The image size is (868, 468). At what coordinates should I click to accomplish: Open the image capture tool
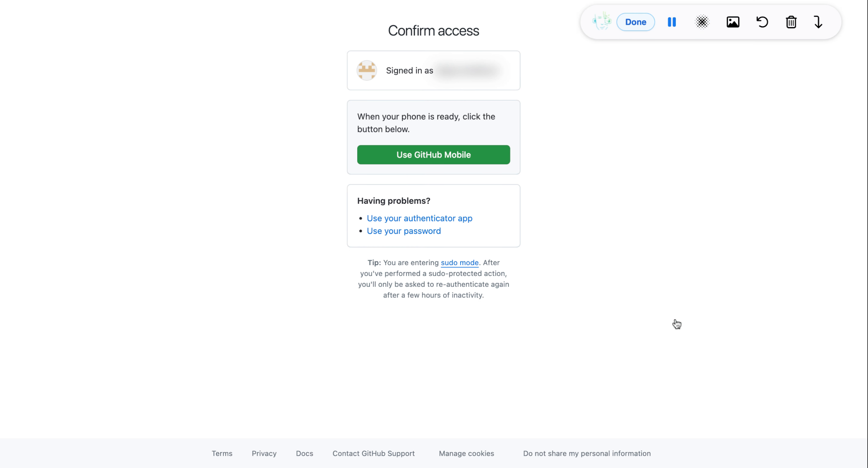coord(733,22)
